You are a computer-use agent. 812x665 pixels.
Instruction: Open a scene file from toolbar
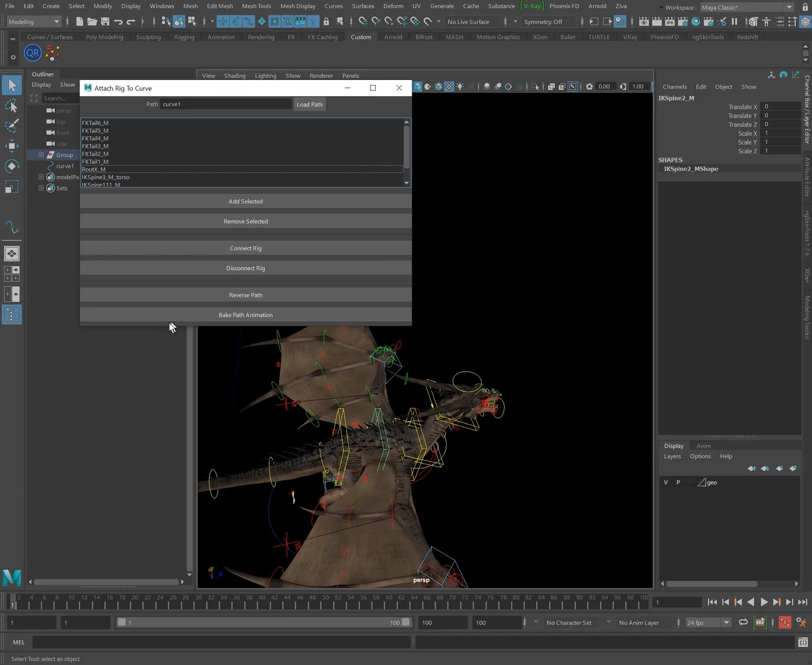point(92,22)
